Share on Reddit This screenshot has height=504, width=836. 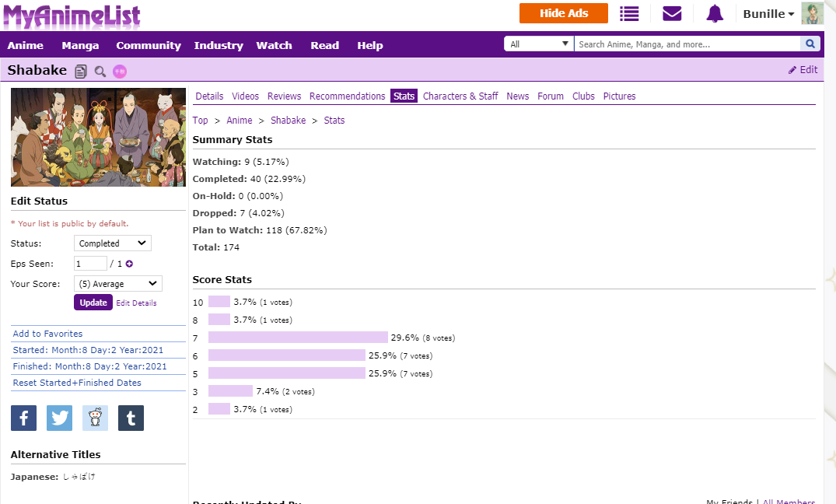[x=95, y=418]
